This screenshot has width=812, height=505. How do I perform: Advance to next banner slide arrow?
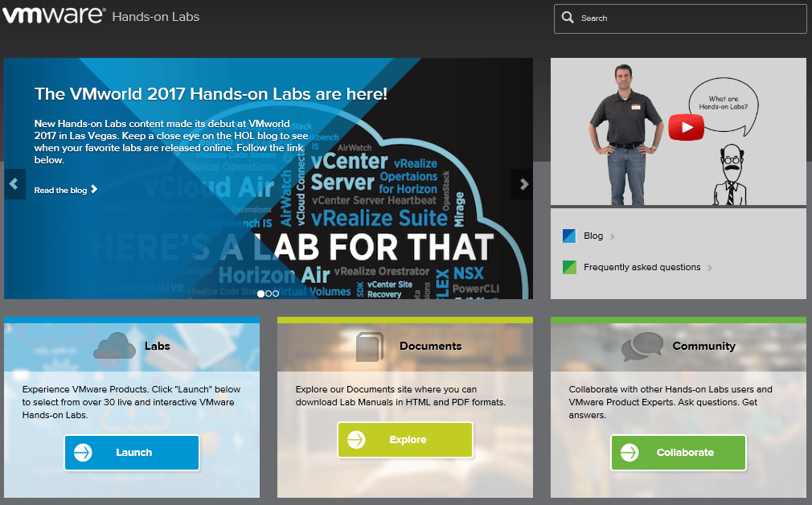click(523, 184)
